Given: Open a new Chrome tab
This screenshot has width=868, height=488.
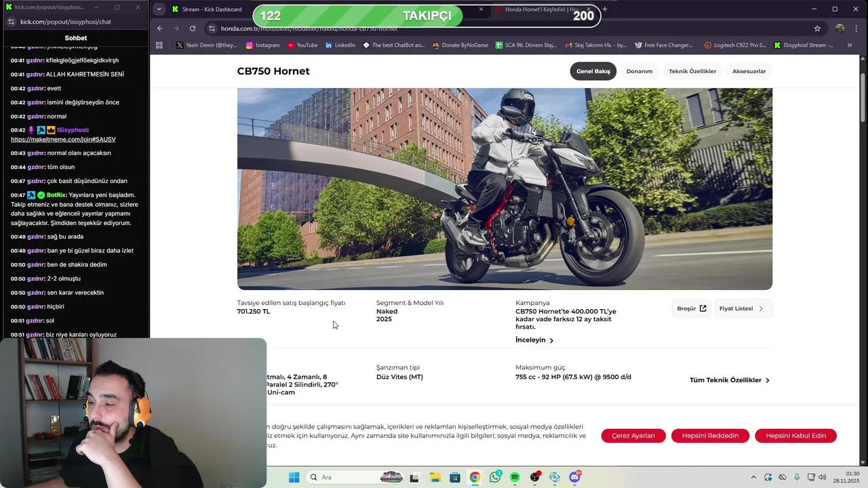Looking at the screenshot, I should (x=604, y=9).
